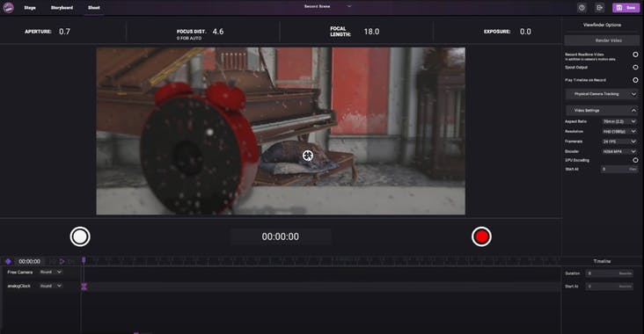
Task: Click the purple Save button
Action: [x=626, y=8]
